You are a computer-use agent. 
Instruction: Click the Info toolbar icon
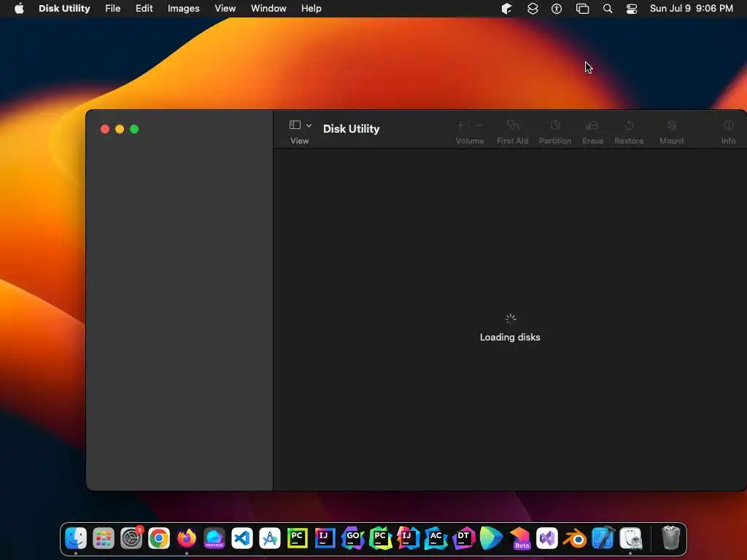pyautogui.click(x=729, y=125)
